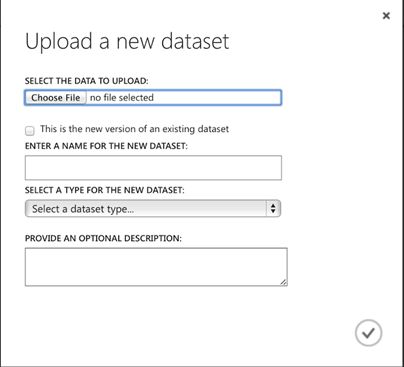Click the 'no file selected' text
The image size is (404, 367).
pyautogui.click(x=122, y=98)
